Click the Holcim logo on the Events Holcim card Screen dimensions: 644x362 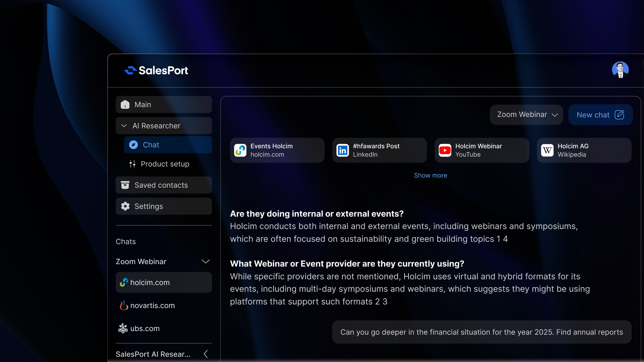click(240, 150)
